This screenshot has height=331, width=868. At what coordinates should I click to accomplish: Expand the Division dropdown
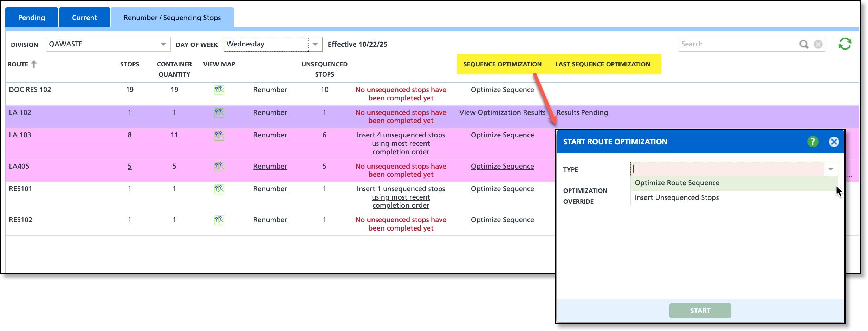[x=163, y=44]
